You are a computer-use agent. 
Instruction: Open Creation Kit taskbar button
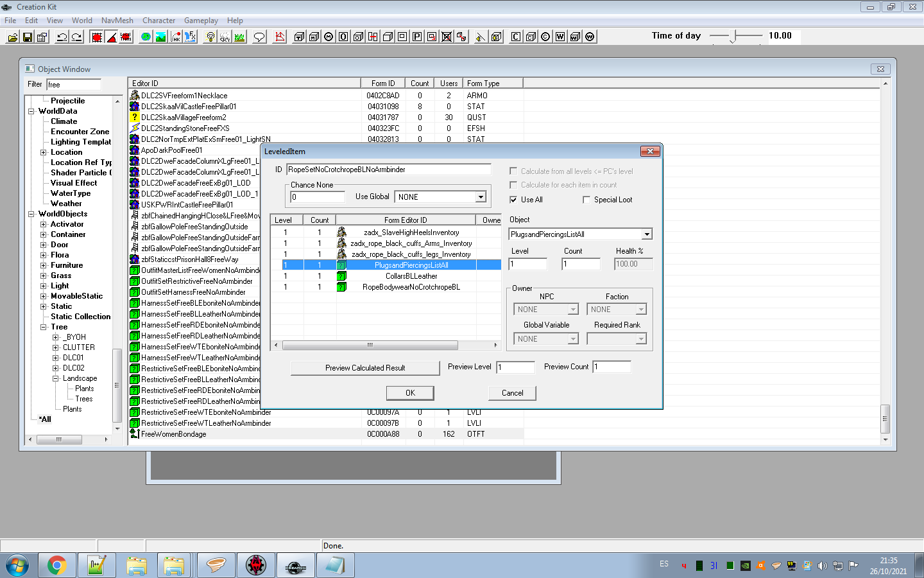tap(295, 566)
